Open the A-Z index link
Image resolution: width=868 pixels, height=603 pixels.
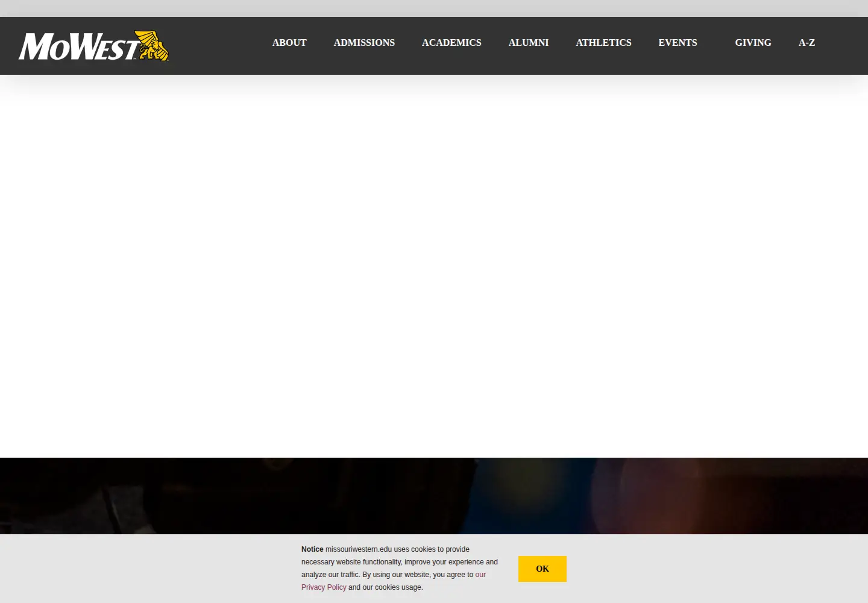[x=807, y=43]
